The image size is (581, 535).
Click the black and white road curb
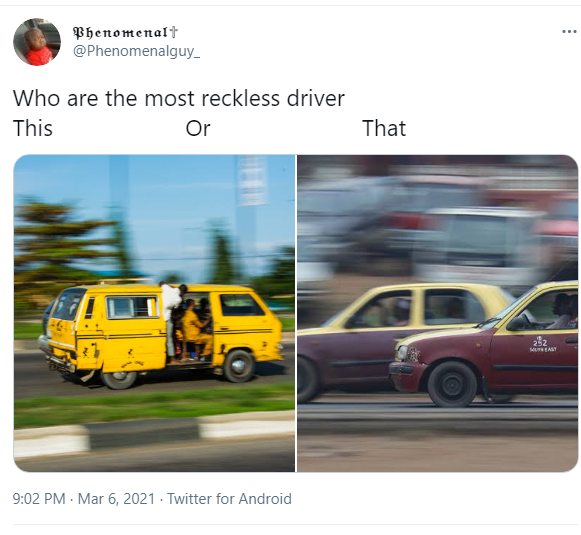tap(155, 435)
